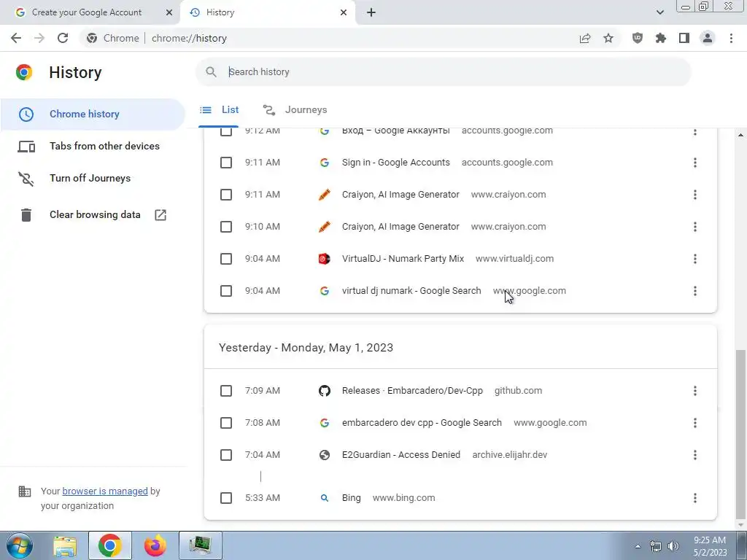Open actions menu for 9:10 AM Craiyon entry
Screen dimensions: 747x560
pos(695,227)
